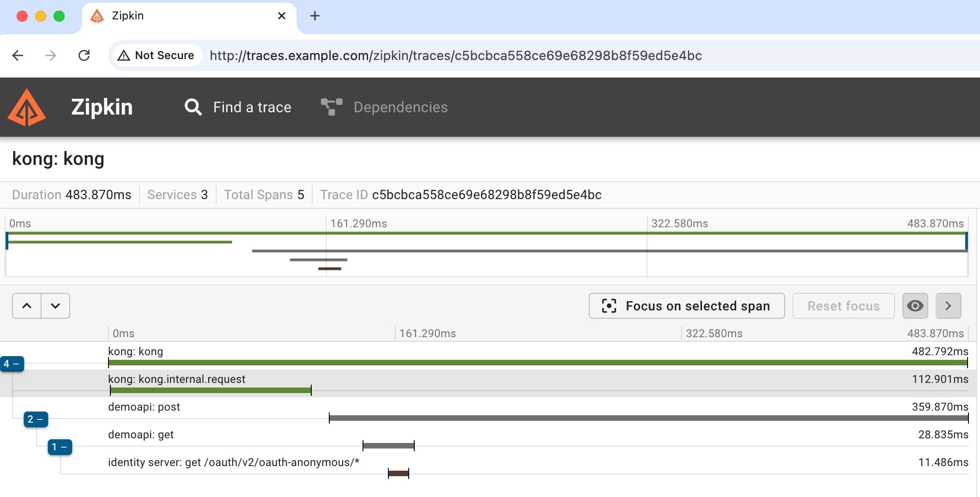This screenshot has width=980, height=497.
Task: Open a new browser tab with plus icon
Action: [315, 16]
